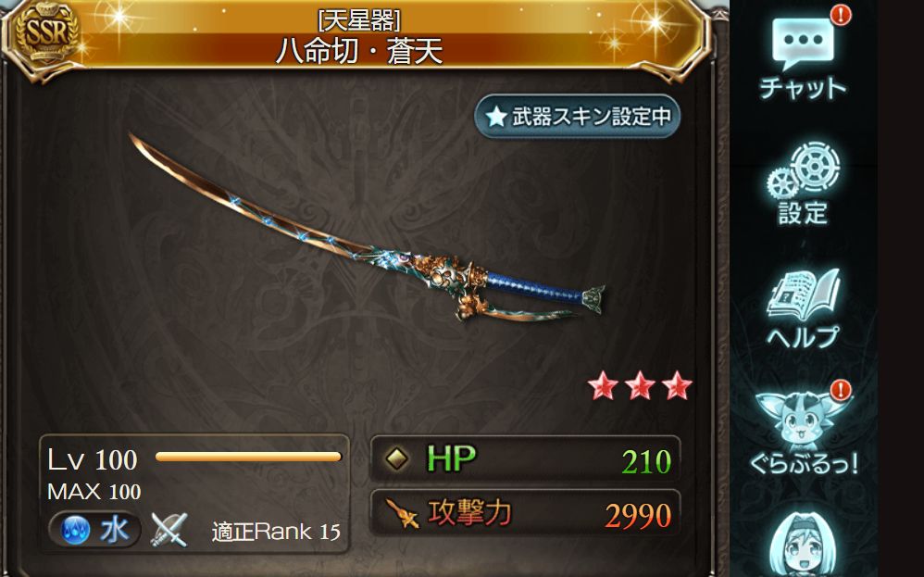
Task: Click the 八命切・蒼天 katana image
Action: tap(367, 228)
